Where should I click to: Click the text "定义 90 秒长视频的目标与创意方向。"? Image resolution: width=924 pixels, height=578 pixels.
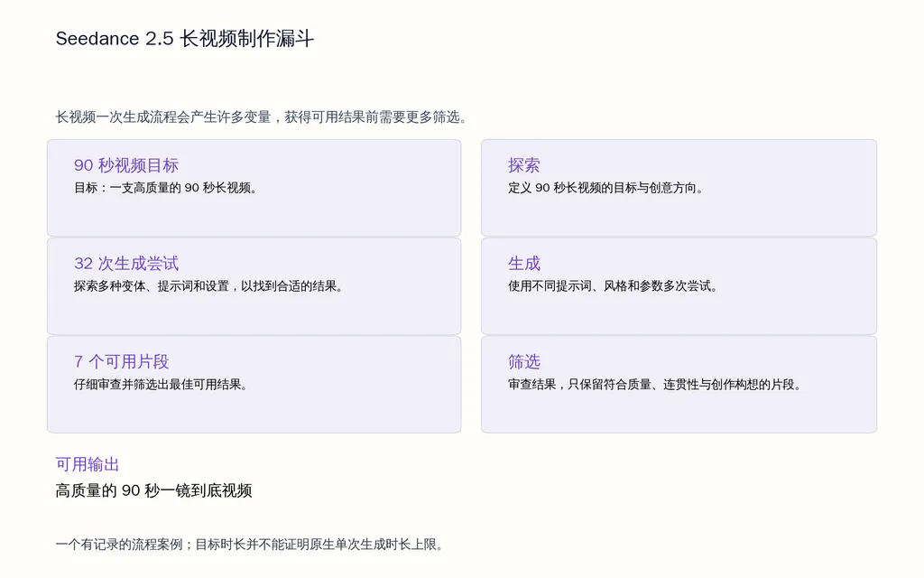tap(605, 188)
